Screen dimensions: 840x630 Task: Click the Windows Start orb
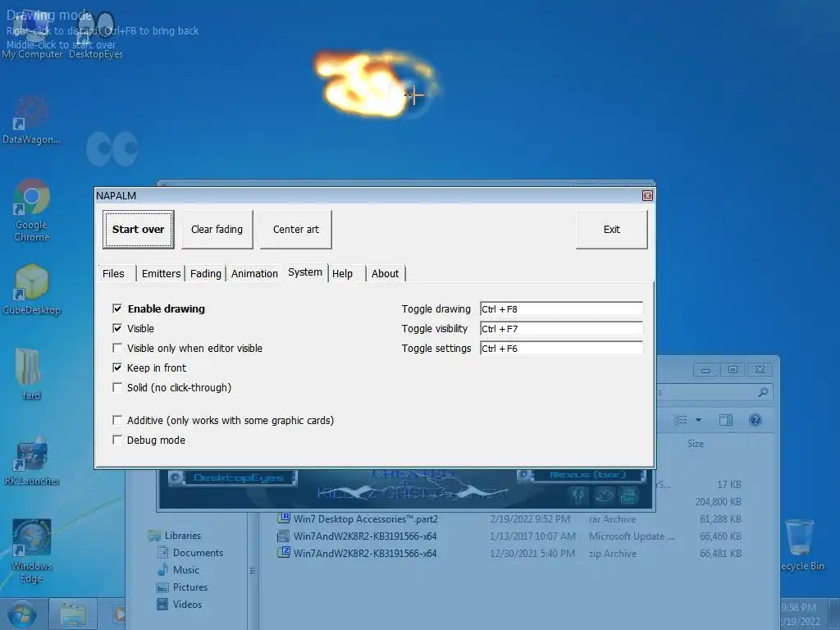pos(21,615)
